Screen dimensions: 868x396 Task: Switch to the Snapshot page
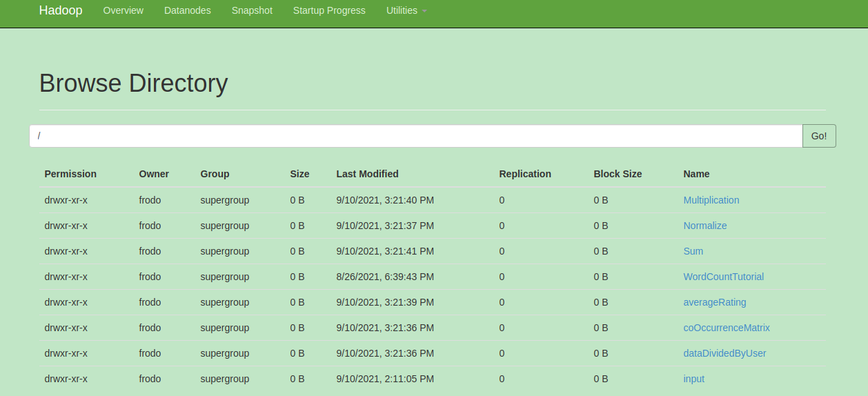(x=252, y=11)
